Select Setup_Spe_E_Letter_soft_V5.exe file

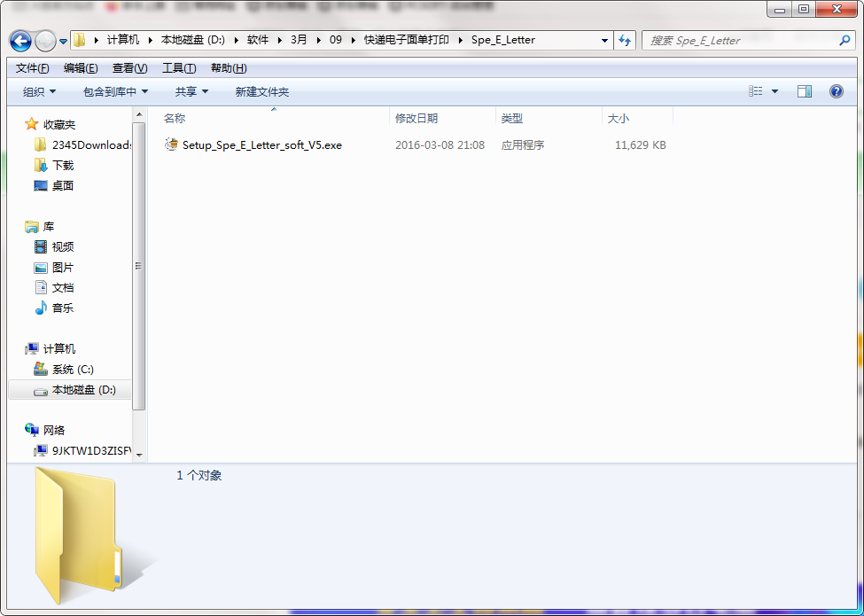tap(261, 145)
